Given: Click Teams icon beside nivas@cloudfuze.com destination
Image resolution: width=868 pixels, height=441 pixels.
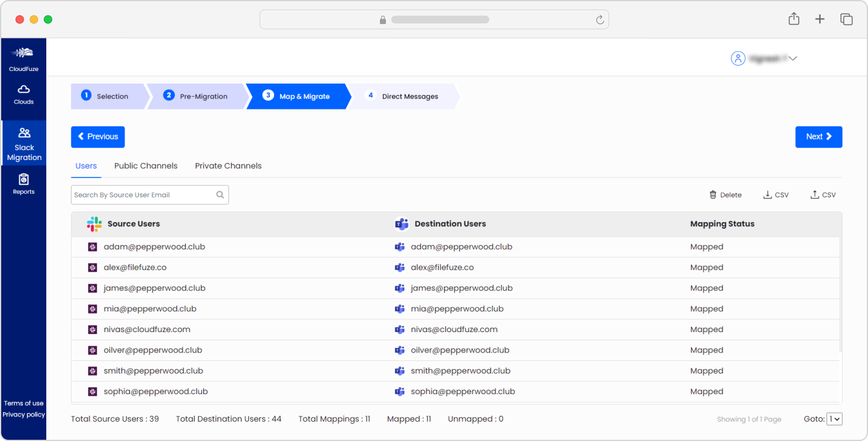Looking at the screenshot, I should point(400,330).
